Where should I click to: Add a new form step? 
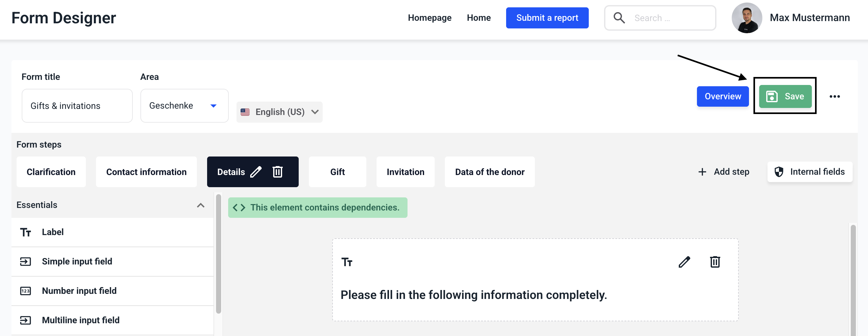pyautogui.click(x=724, y=172)
